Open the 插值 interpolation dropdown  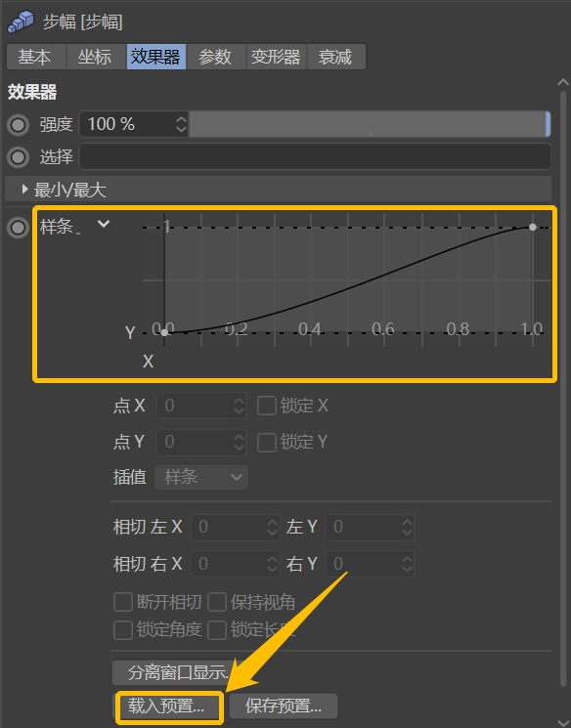[201, 477]
